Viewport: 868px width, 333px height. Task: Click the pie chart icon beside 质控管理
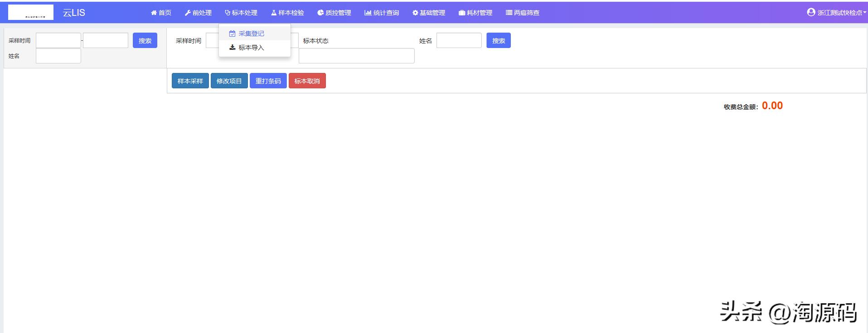pyautogui.click(x=320, y=13)
